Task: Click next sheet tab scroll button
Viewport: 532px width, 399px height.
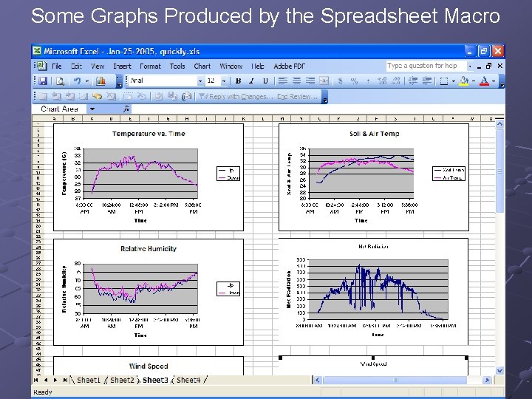Action: [x=55, y=380]
